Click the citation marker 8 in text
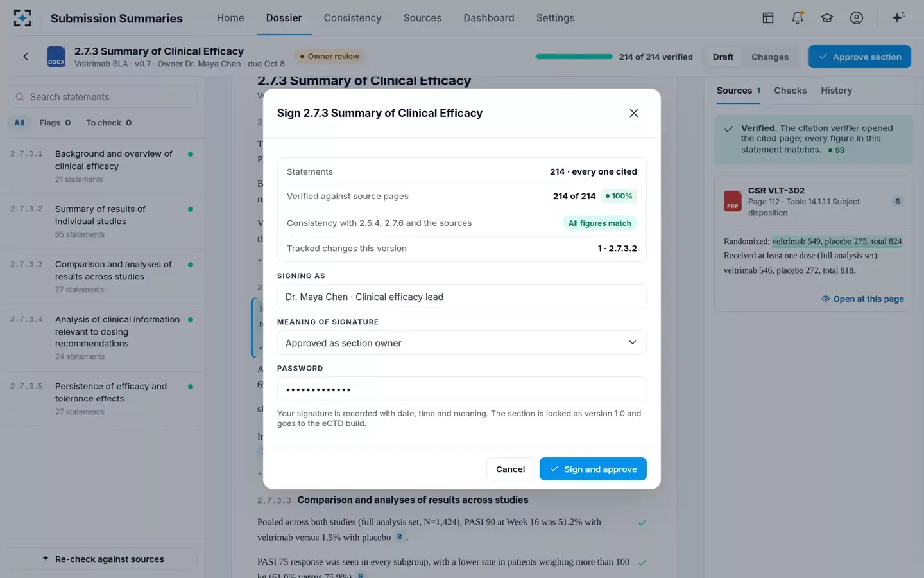Screen dimensions: 924x578 pyautogui.click(x=400, y=537)
